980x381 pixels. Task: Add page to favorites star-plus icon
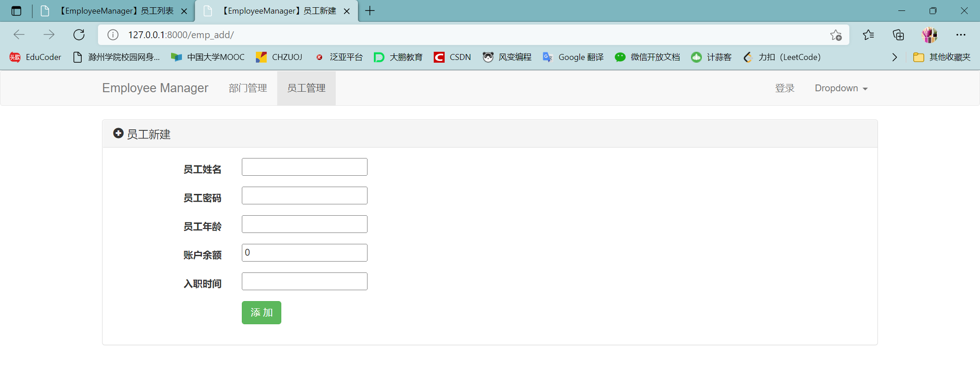click(x=836, y=35)
